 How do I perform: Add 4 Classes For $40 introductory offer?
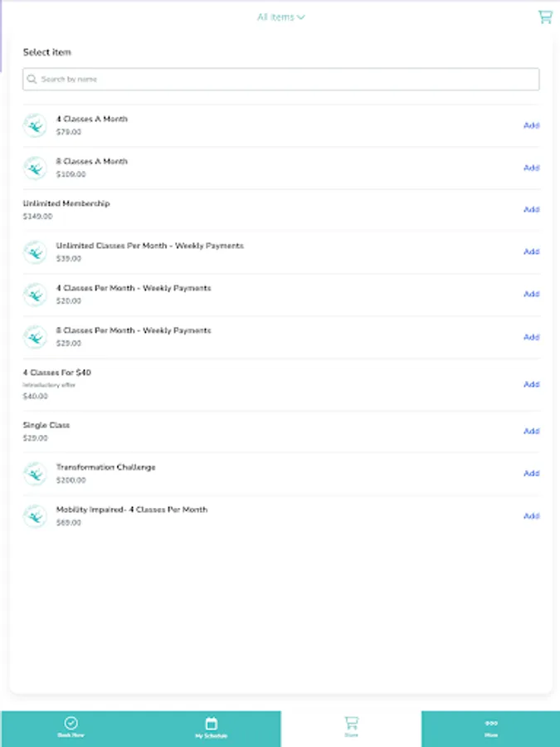point(532,384)
